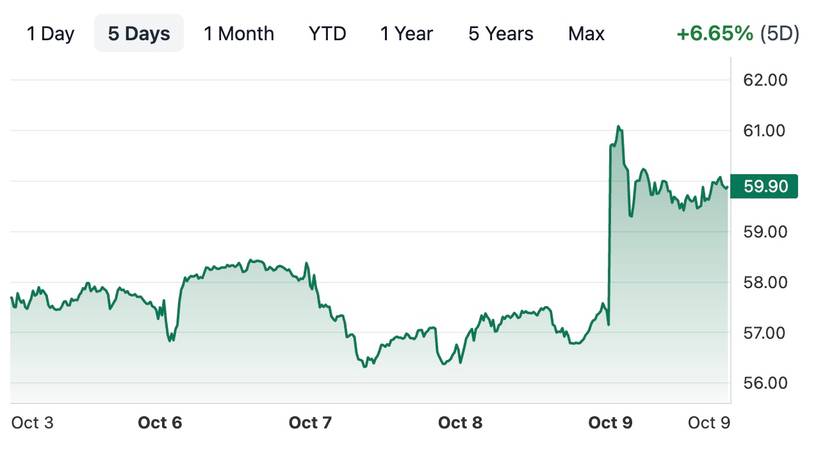
Task: Click the bold Oct 9 date marker
Action: (x=610, y=422)
